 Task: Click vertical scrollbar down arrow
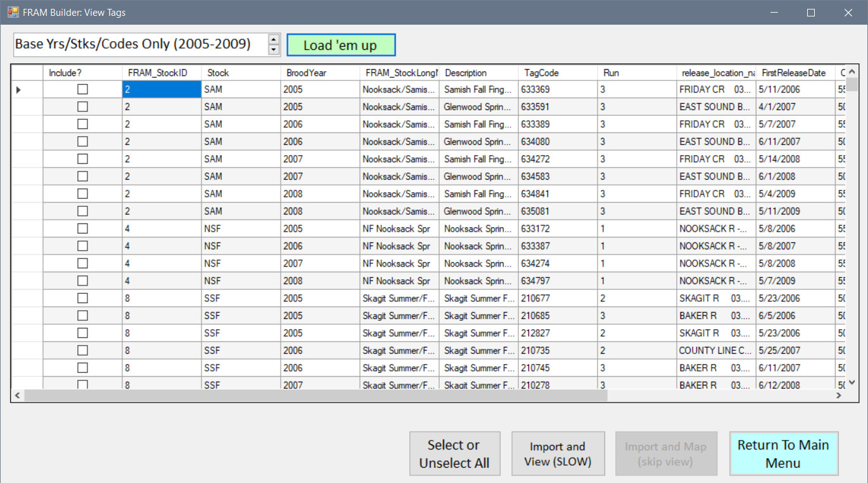click(852, 382)
